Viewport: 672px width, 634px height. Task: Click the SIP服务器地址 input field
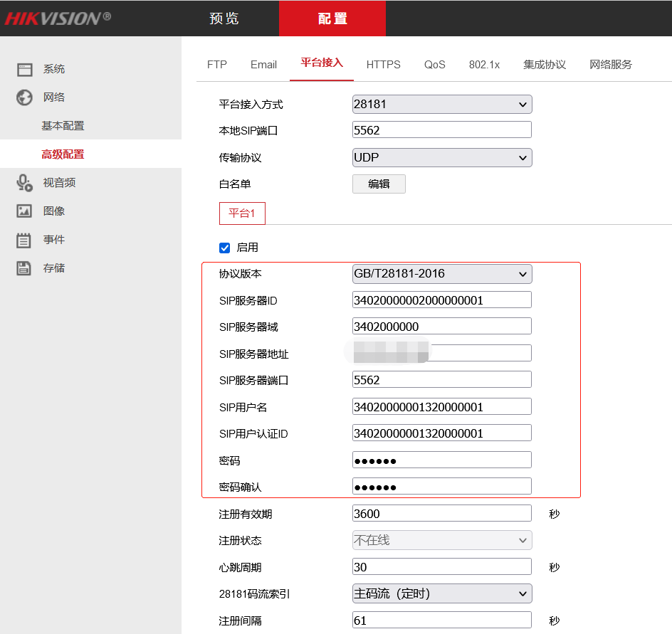[x=442, y=354]
